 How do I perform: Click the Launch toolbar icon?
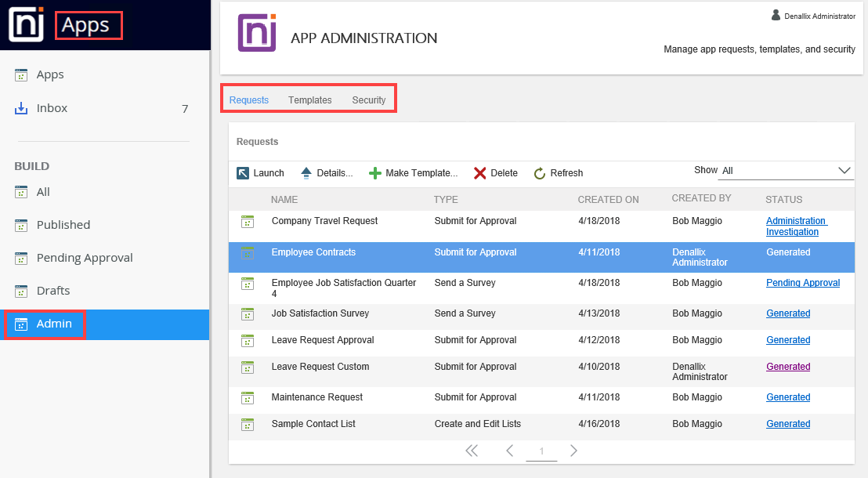(243, 173)
